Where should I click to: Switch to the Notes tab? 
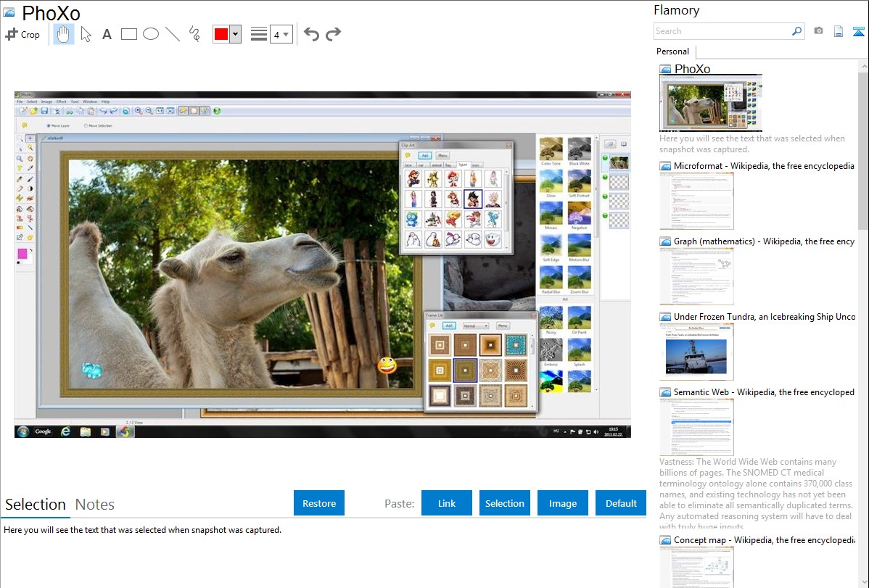pos(95,505)
